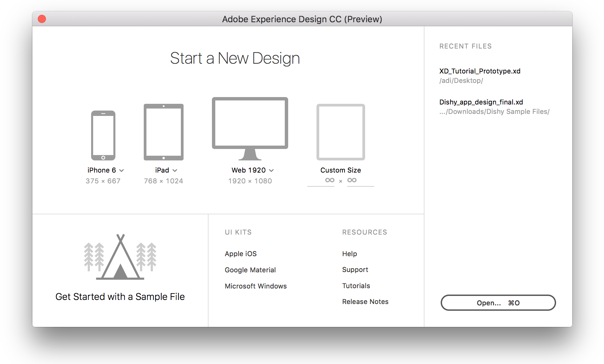The height and width of the screenshot is (364, 604).
Task: Open the Support resource link
Action: point(355,269)
